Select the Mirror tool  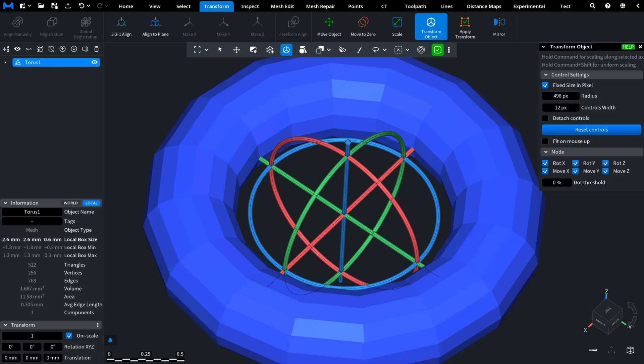(499, 27)
